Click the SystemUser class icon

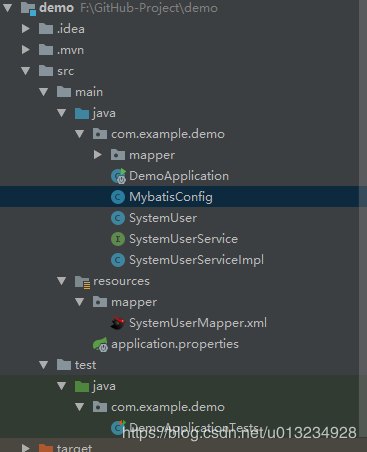(118, 218)
